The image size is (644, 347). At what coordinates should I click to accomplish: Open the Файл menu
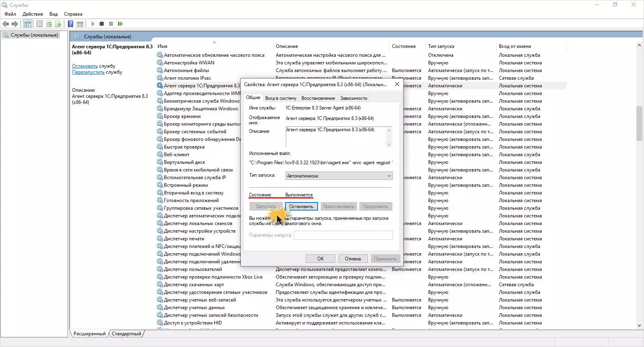coord(10,14)
